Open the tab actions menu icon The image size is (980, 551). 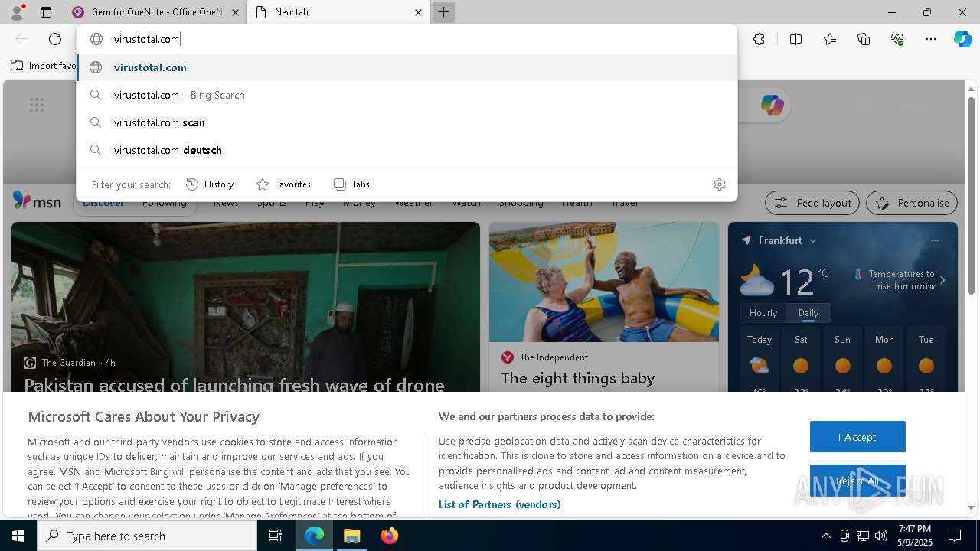coord(46,12)
